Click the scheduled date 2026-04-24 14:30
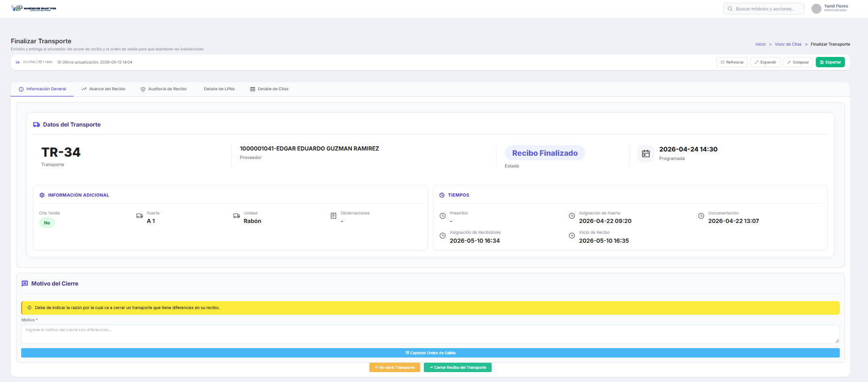 [x=688, y=149]
